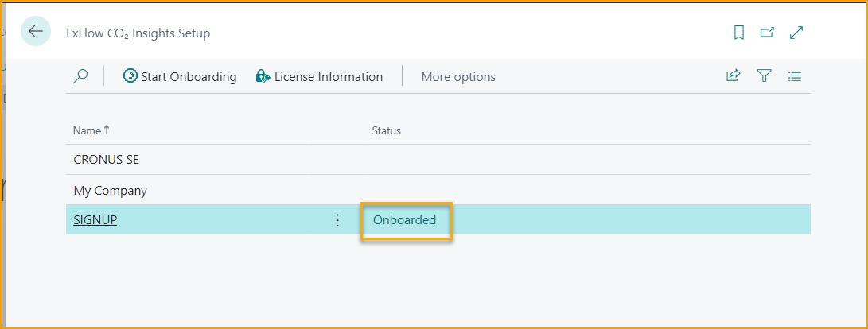Open search with the magnifier icon
Screen dimensions: 868x329
pos(80,76)
